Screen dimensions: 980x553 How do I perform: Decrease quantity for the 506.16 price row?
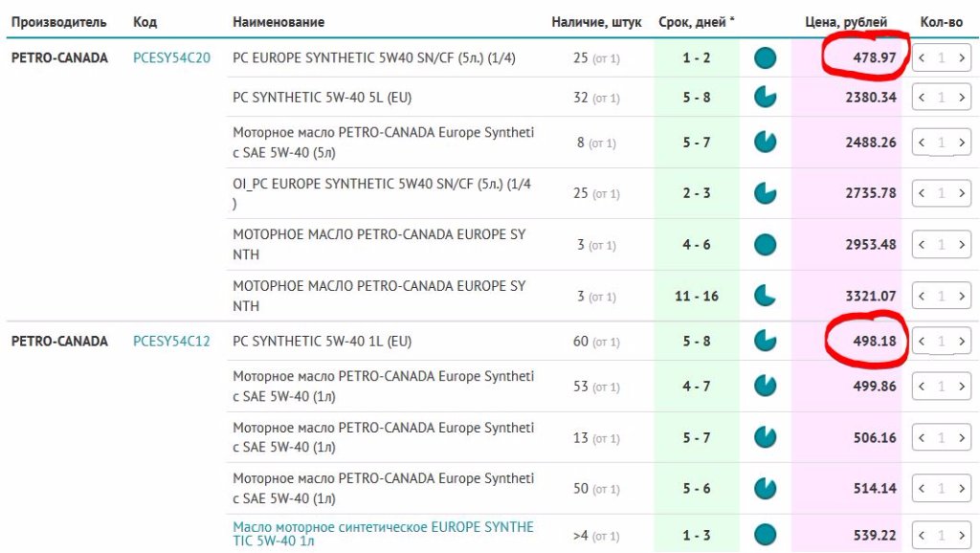[922, 437]
